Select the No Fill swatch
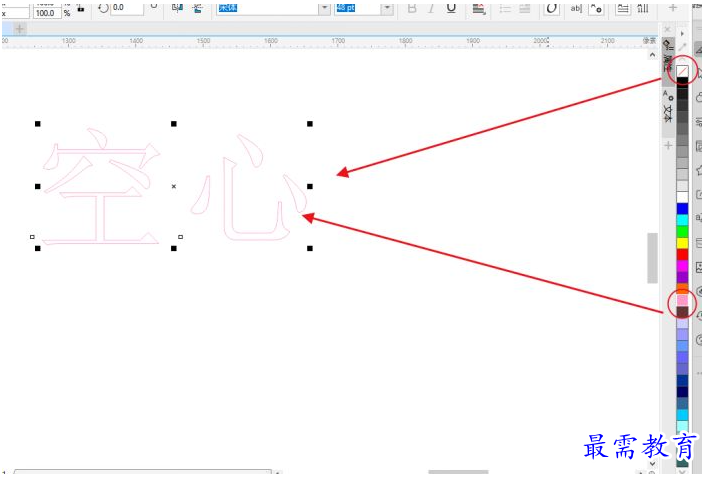Image resolution: width=705 pixels, height=478 pixels. [683, 71]
